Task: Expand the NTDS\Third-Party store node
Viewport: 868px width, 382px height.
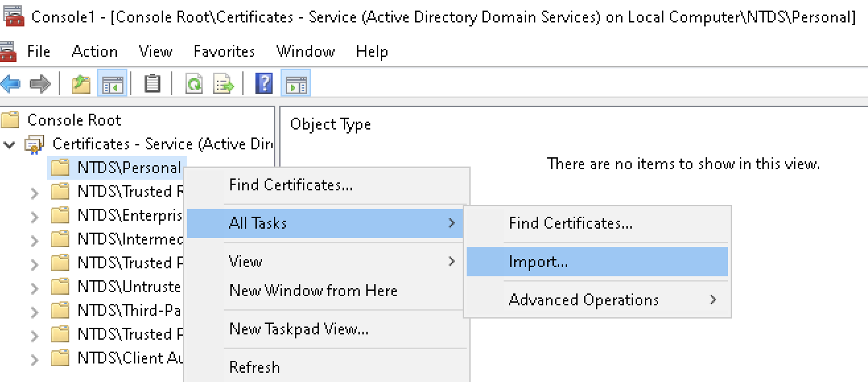Action: coord(35,311)
